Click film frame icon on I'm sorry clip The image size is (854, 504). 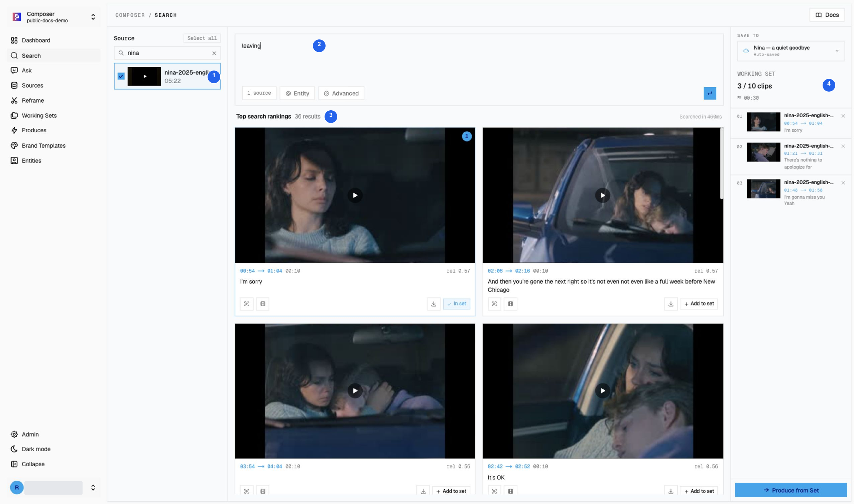(263, 304)
